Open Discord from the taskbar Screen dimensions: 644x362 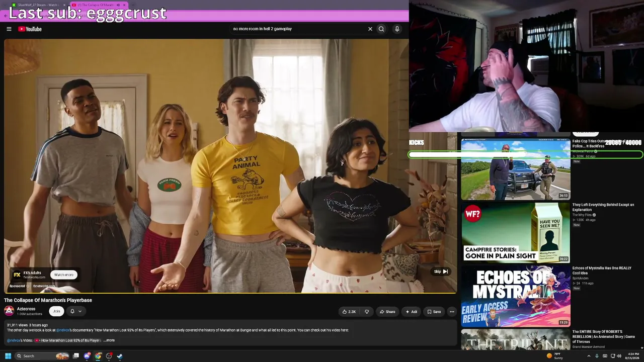pos(87,356)
